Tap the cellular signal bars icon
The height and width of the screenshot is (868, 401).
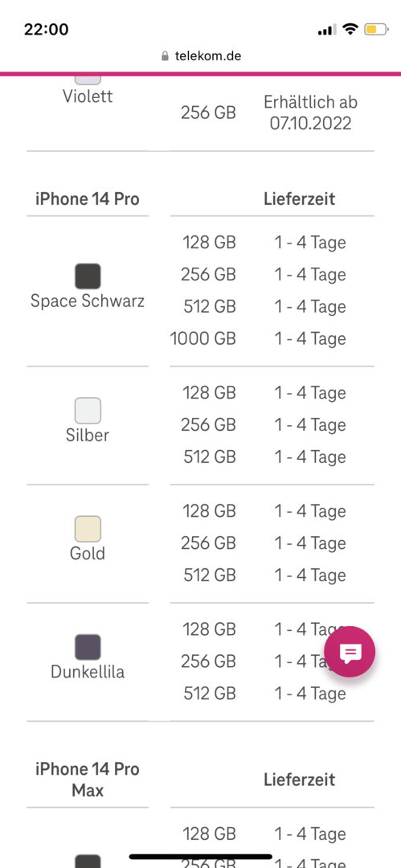pos(327,30)
